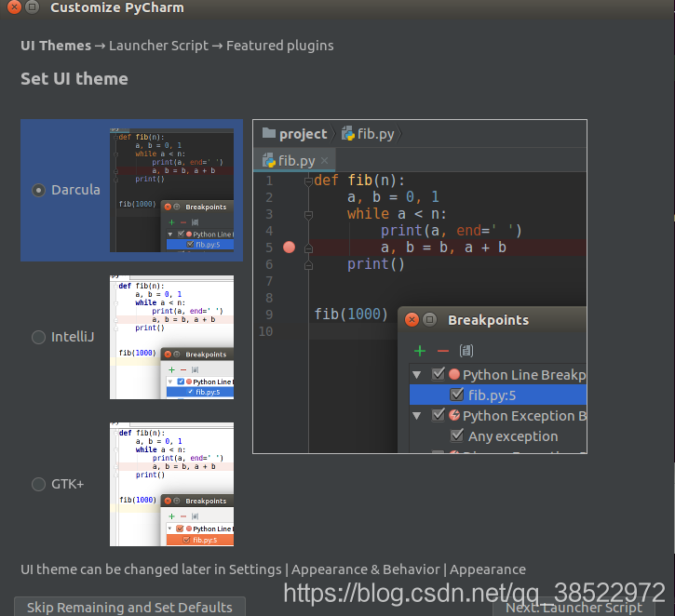Close the Breakpoints dialog in preview
Screen dimensions: 675x616
(x=412, y=319)
